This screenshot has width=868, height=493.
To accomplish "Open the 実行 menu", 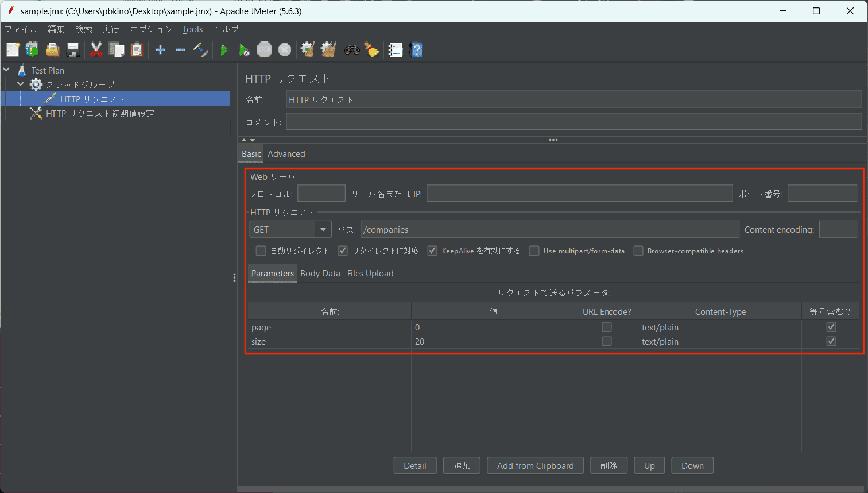I will pos(111,29).
